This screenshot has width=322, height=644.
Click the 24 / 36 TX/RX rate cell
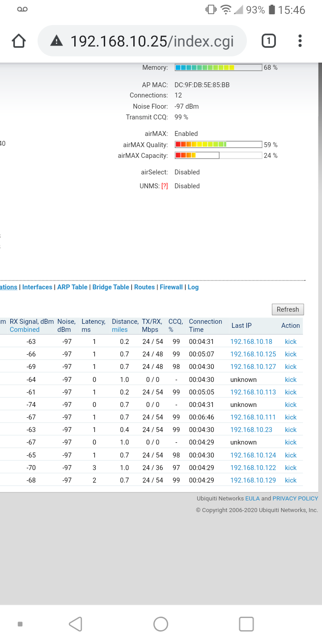pos(153,468)
